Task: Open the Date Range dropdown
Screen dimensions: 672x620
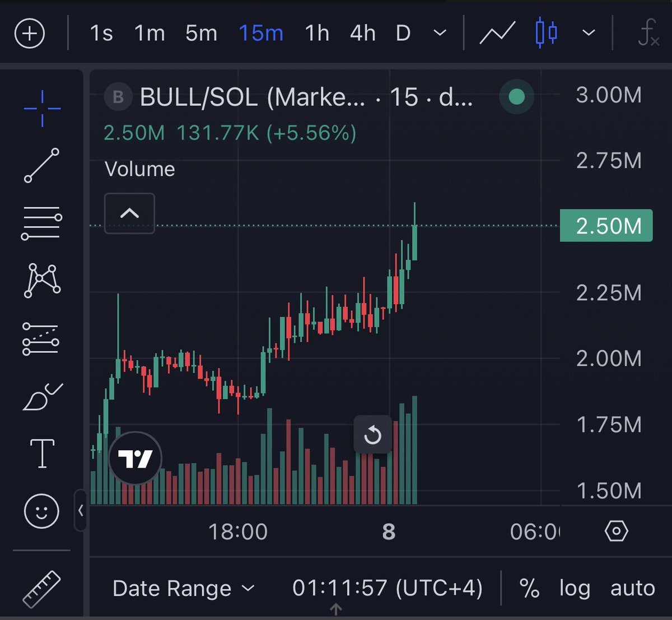Action: point(183,589)
